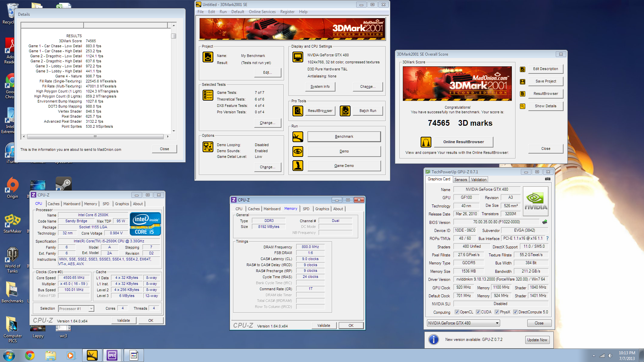Click Validate in left CPU-Z window

point(123,321)
